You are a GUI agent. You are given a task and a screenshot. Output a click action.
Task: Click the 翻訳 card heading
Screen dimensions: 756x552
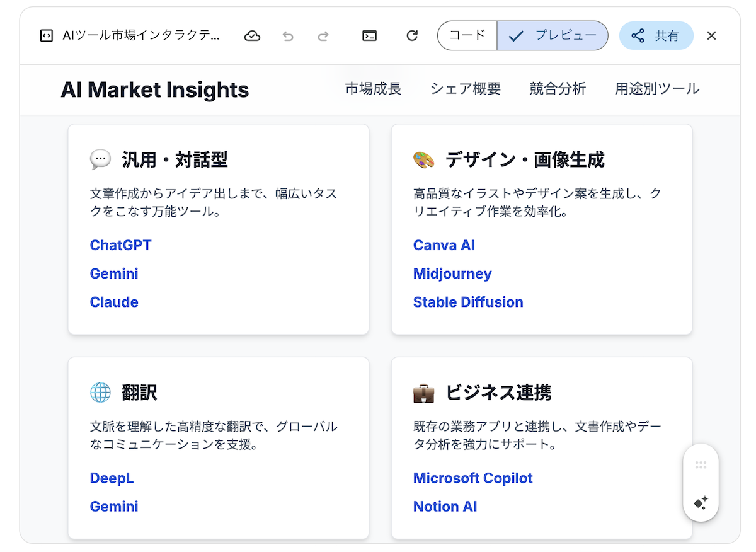click(x=139, y=393)
